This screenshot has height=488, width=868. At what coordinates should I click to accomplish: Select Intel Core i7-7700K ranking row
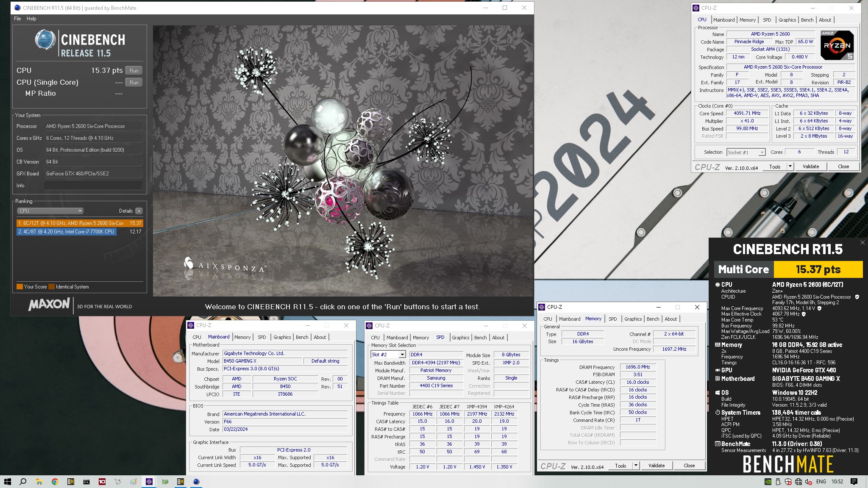tap(80, 232)
